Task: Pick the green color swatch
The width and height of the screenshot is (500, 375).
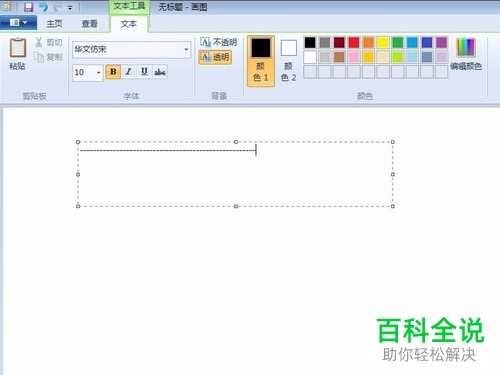Action: click(398, 43)
